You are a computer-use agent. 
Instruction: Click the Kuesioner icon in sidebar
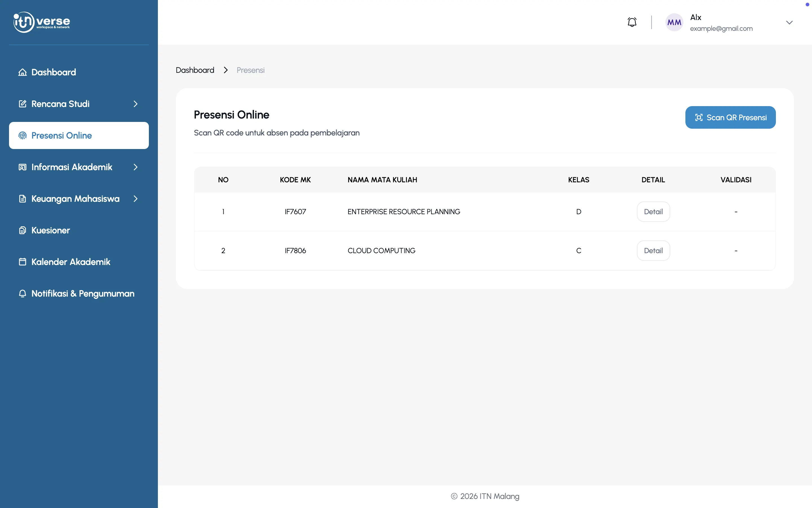(x=23, y=230)
